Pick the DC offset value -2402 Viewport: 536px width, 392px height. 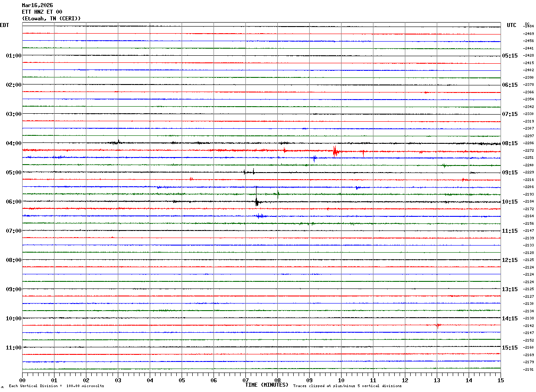(528, 70)
